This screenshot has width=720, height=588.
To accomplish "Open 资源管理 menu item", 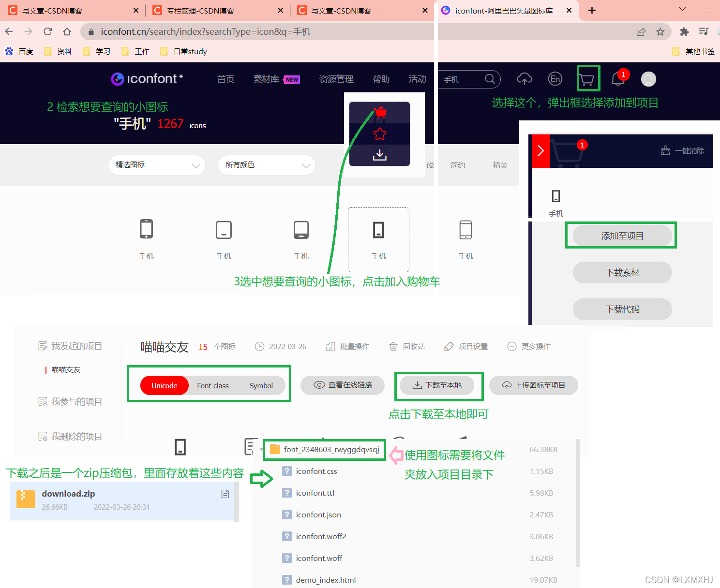I will click(336, 79).
